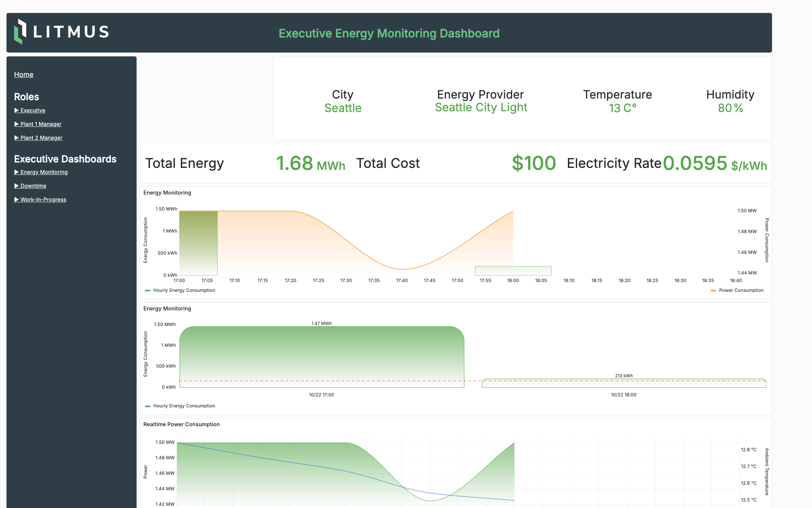Open the Home link in sidebar
This screenshot has height=508, width=812.
pyautogui.click(x=24, y=75)
